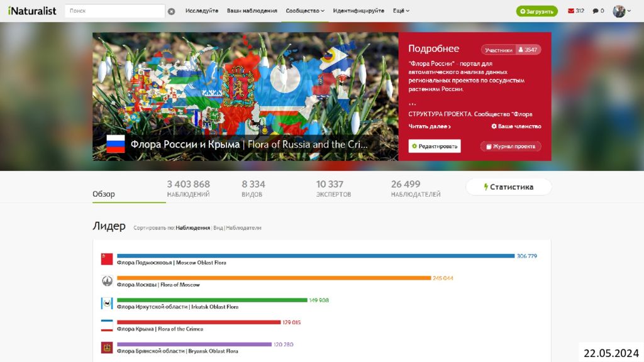Open Флора Крыма | Flora of the Crimea

click(x=160, y=329)
